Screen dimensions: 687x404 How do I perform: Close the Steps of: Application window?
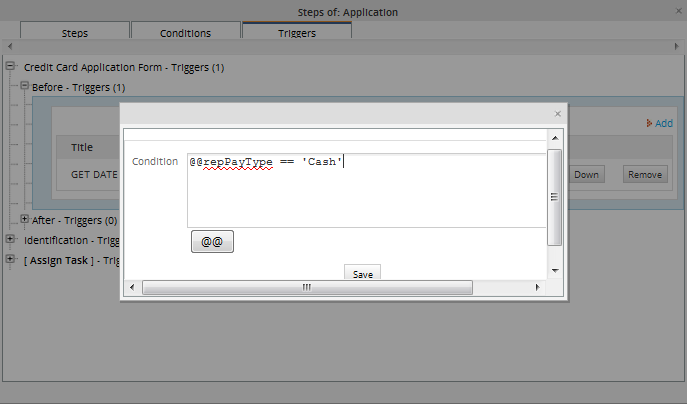(x=677, y=11)
